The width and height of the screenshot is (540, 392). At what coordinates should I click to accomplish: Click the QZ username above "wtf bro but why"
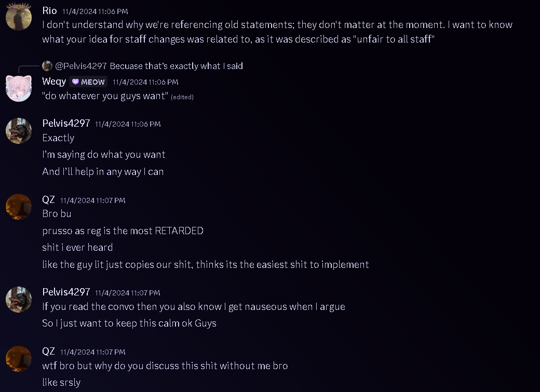(48, 352)
